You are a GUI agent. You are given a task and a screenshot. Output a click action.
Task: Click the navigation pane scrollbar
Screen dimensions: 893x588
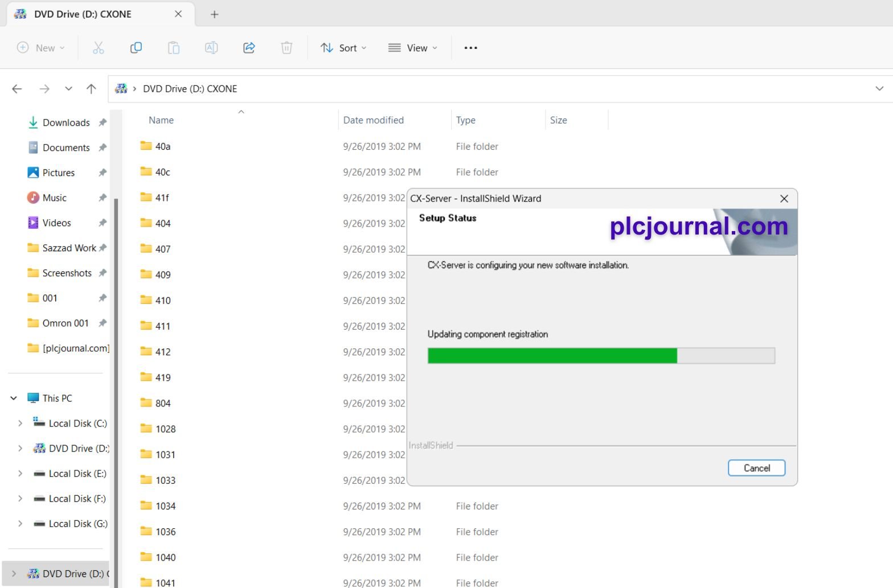[x=116, y=393]
